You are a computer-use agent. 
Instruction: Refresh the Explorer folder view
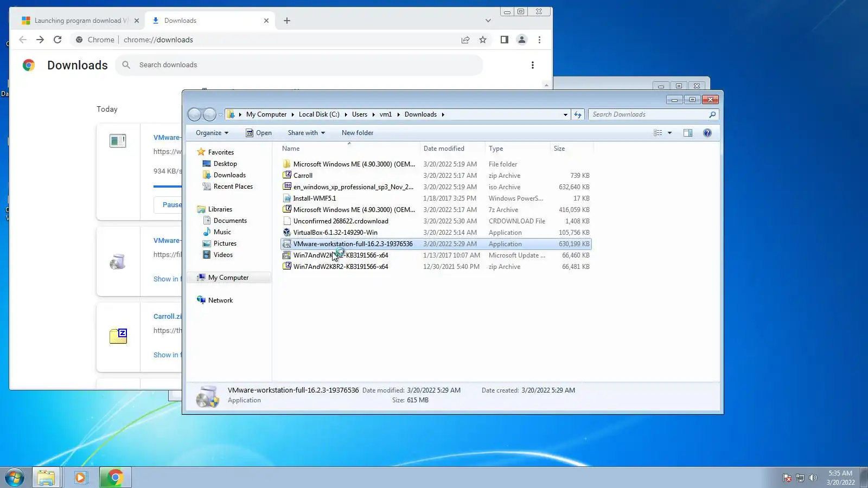pos(578,114)
